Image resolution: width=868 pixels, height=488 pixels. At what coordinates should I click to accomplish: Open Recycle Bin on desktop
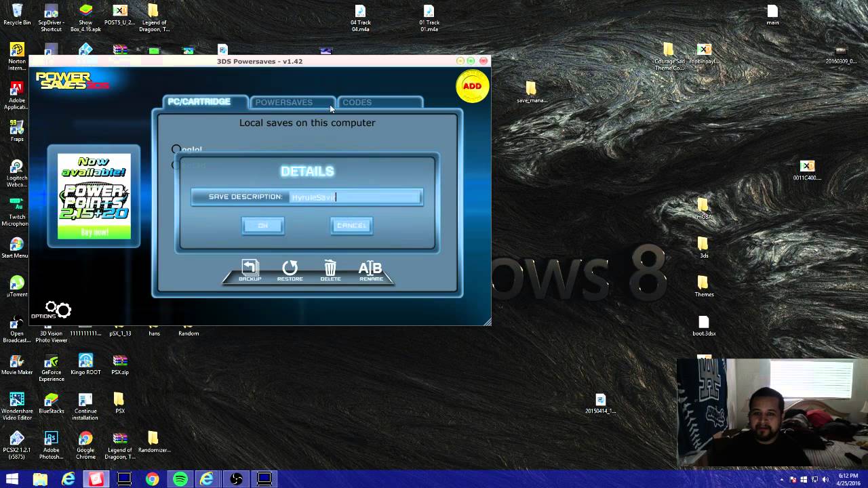point(17,14)
